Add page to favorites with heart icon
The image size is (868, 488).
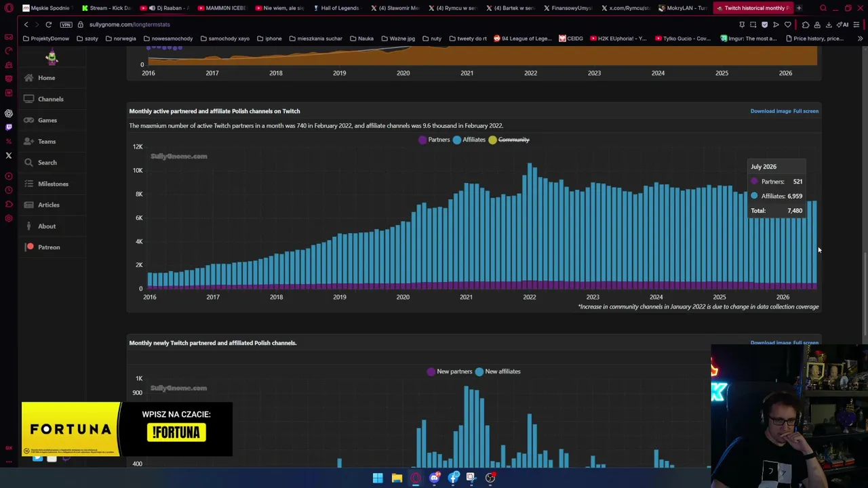pos(787,24)
